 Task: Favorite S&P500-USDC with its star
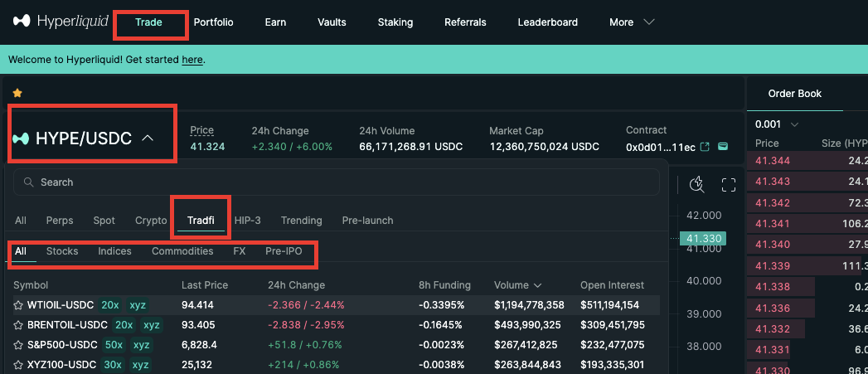[x=18, y=345]
